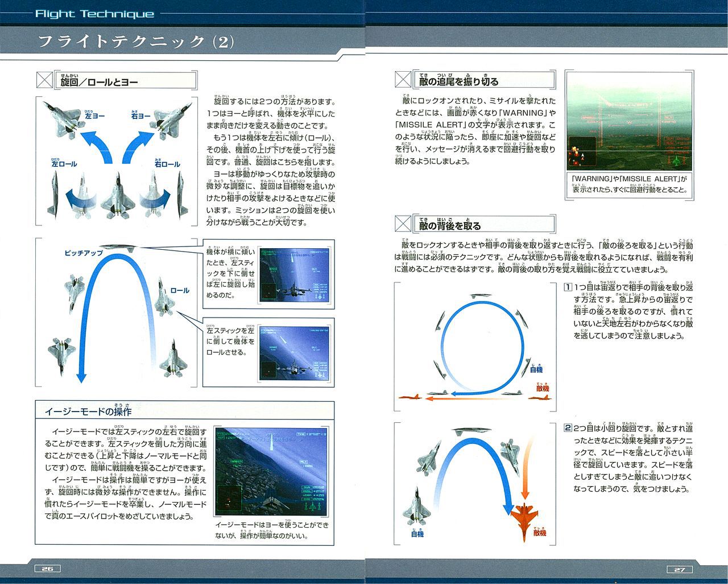Screen dimensions: 728x584
Task: Click page number 27
Action: click(679, 569)
